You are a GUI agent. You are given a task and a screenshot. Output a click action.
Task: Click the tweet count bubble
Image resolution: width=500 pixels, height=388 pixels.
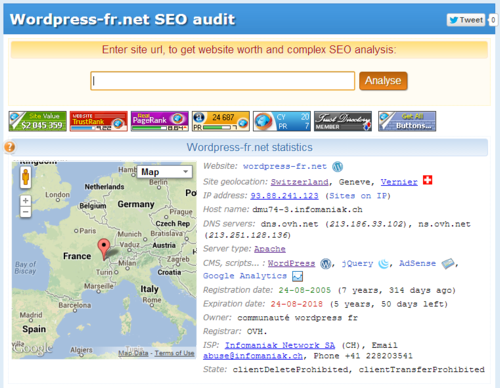493,20
